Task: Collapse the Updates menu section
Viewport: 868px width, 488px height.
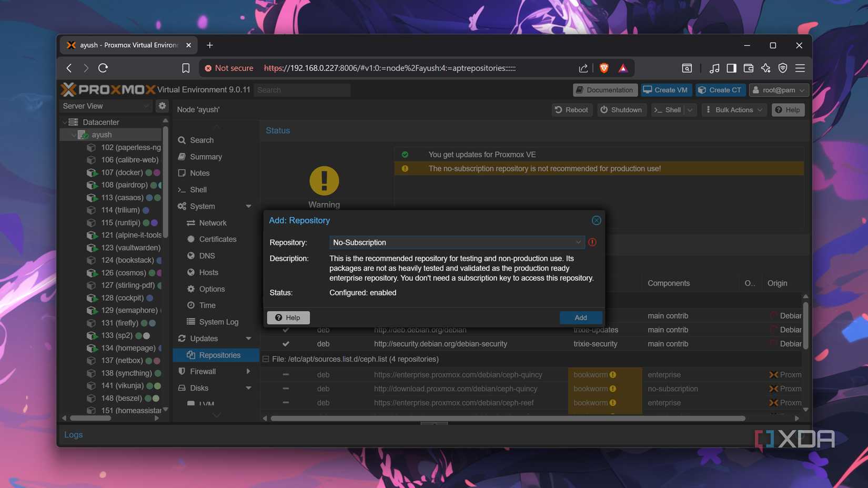Action: pos(248,338)
